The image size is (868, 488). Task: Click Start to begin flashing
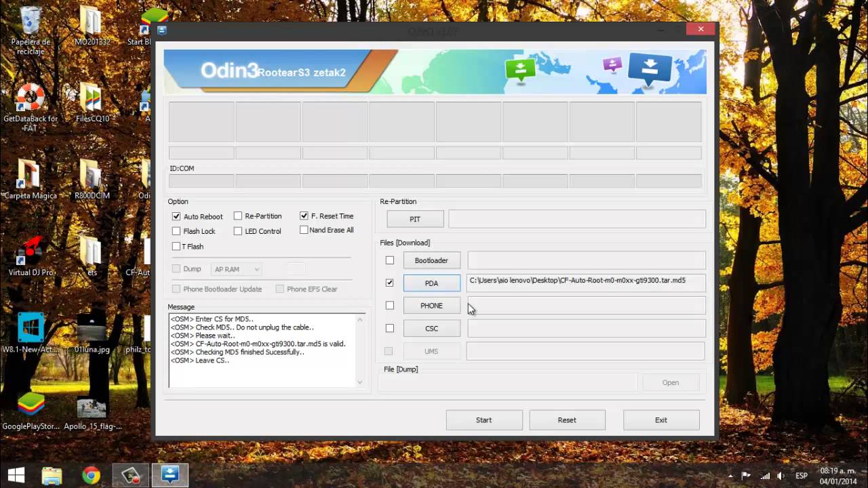point(484,420)
